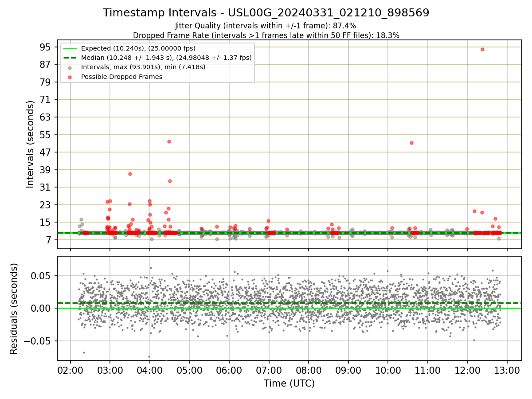Click the 'Jitter Quality' 87.4% subtitle line
532x399 pixels.
coord(266,26)
